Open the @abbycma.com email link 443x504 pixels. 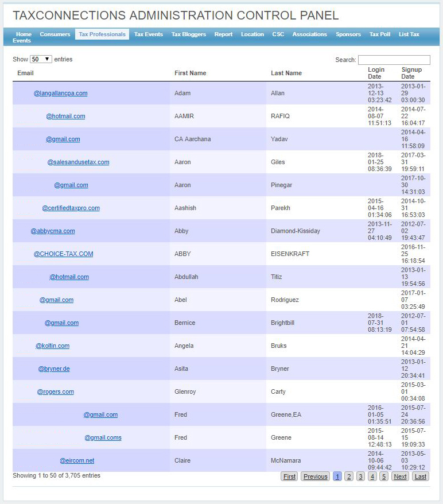53,231
